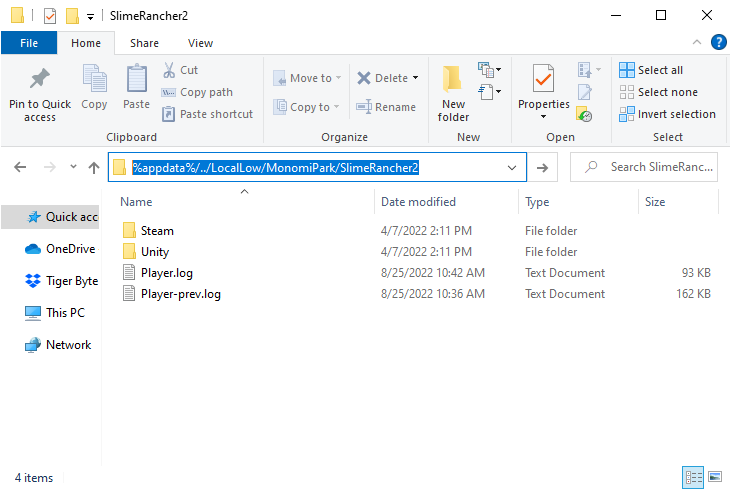The height and width of the screenshot is (490, 731).
Task: Click Select none in ribbon
Action: click(659, 92)
